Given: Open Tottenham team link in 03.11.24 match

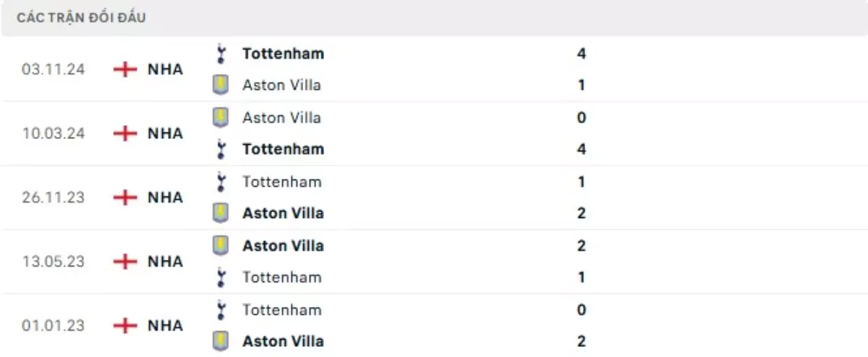Looking at the screenshot, I should 283,54.
